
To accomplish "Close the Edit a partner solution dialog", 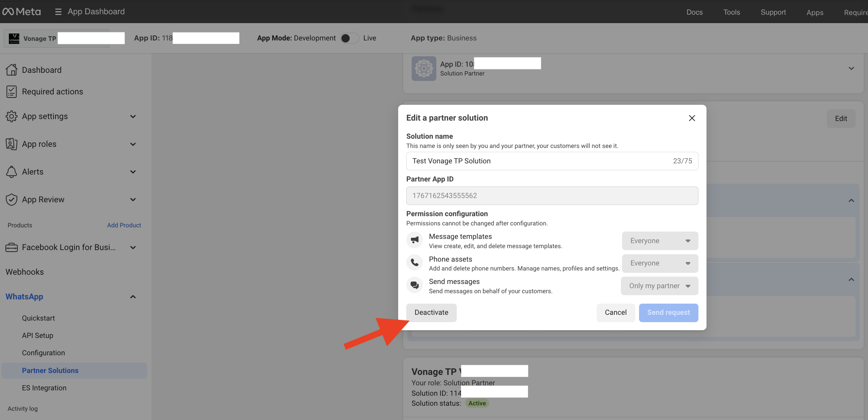I will 692,118.
